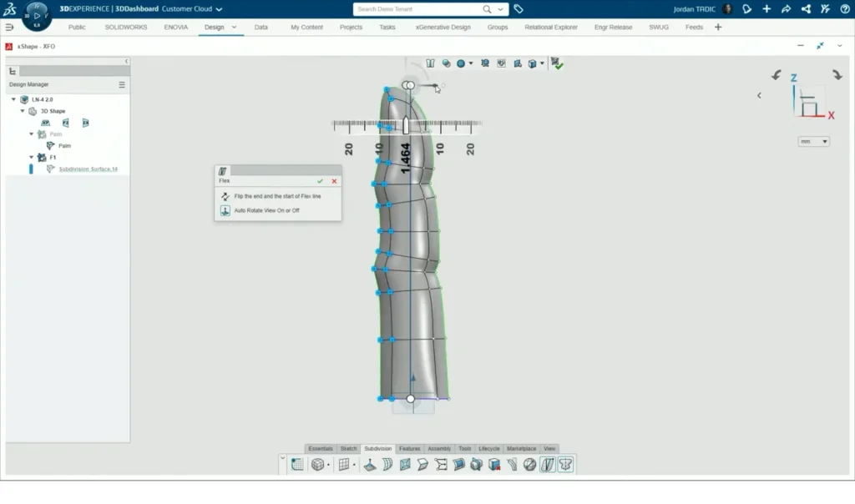Click the Share arrow icon in top bar

(x=786, y=9)
